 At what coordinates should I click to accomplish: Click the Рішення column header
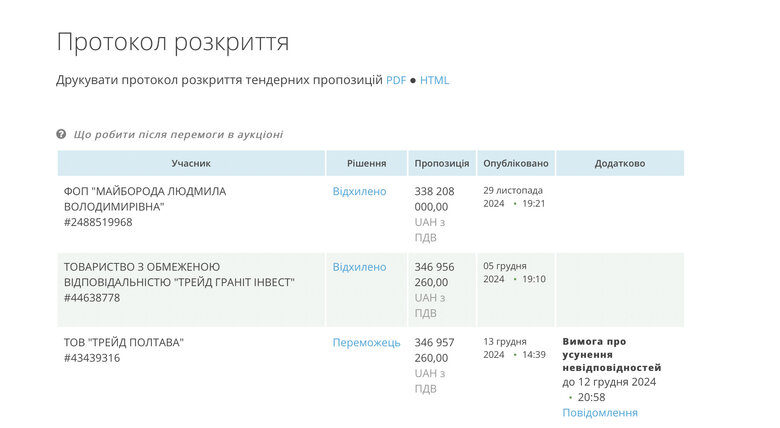point(367,163)
